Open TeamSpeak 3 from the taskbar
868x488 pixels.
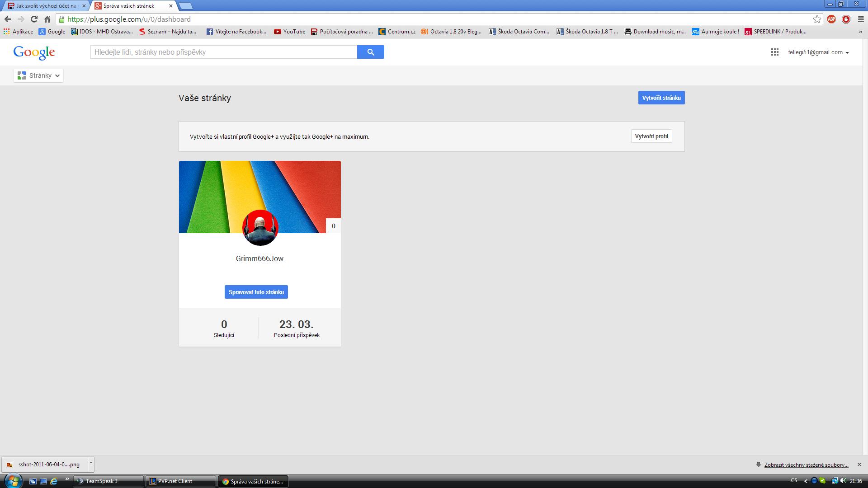pos(108,481)
